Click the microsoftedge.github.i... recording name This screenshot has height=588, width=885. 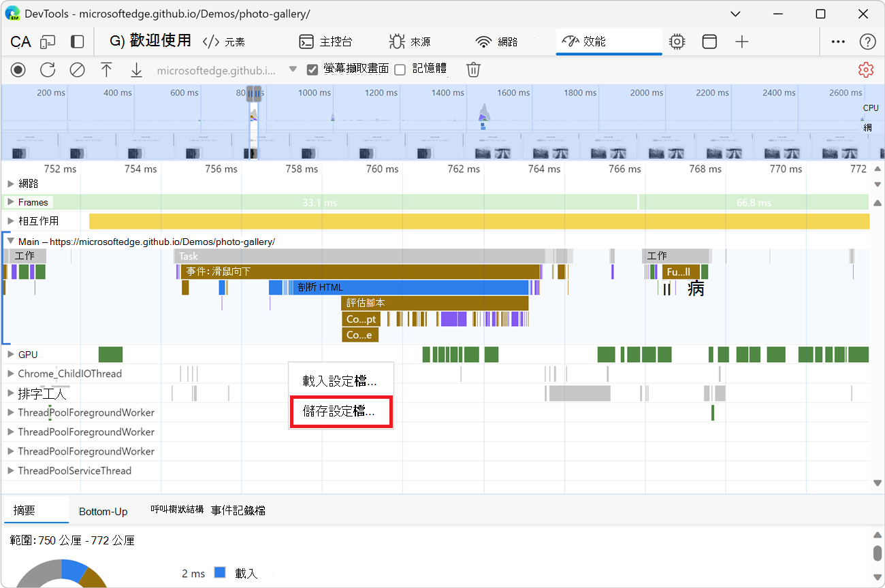coord(216,69)
